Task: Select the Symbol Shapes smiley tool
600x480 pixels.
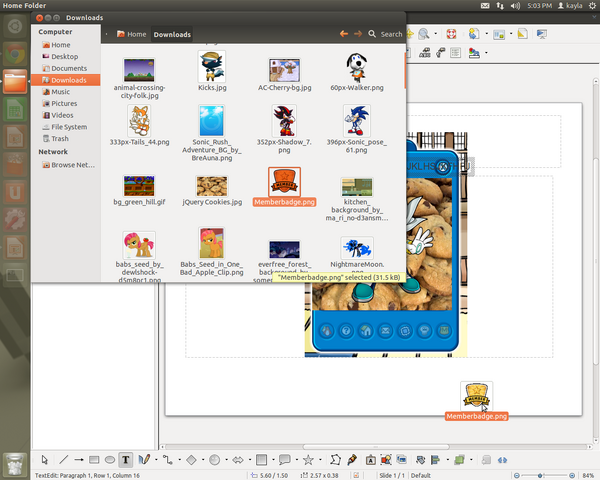Action: tap(214, 460)
